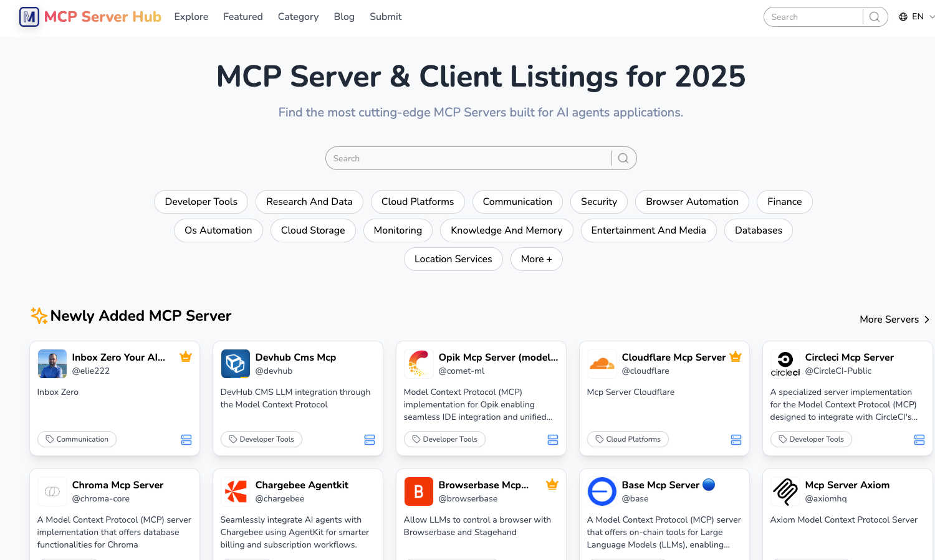Click the CircleCI logo icon

tap(785, 364)
